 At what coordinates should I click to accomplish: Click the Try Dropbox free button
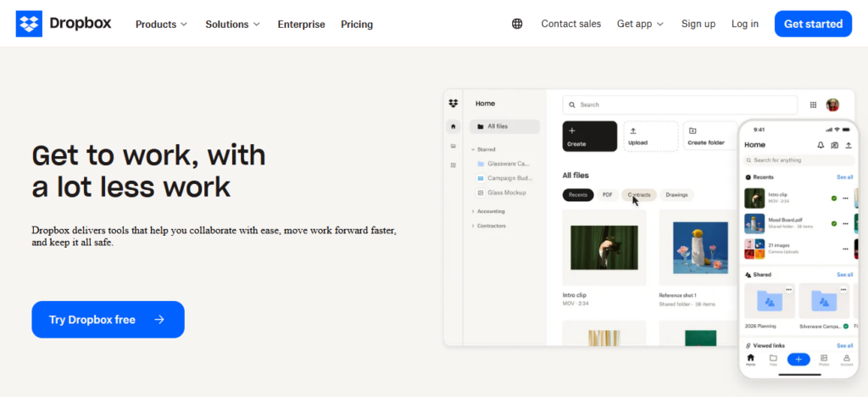(108, 320)
